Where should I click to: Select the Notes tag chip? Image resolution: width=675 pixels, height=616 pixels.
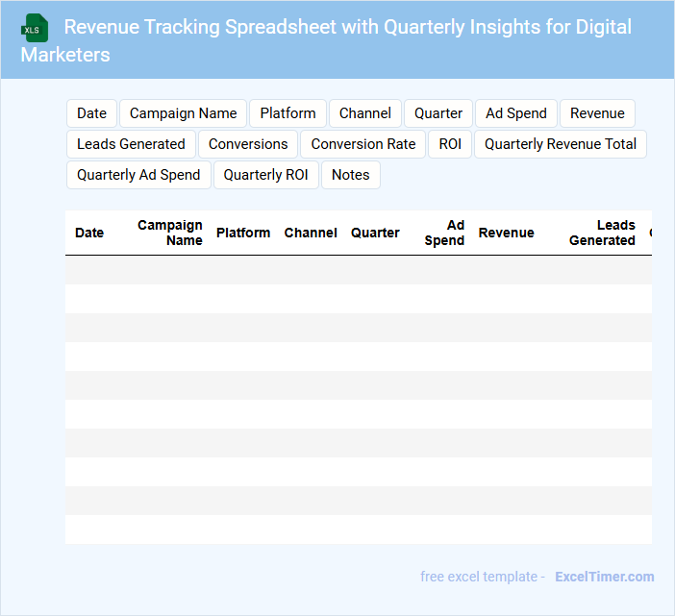click(351, 175)
